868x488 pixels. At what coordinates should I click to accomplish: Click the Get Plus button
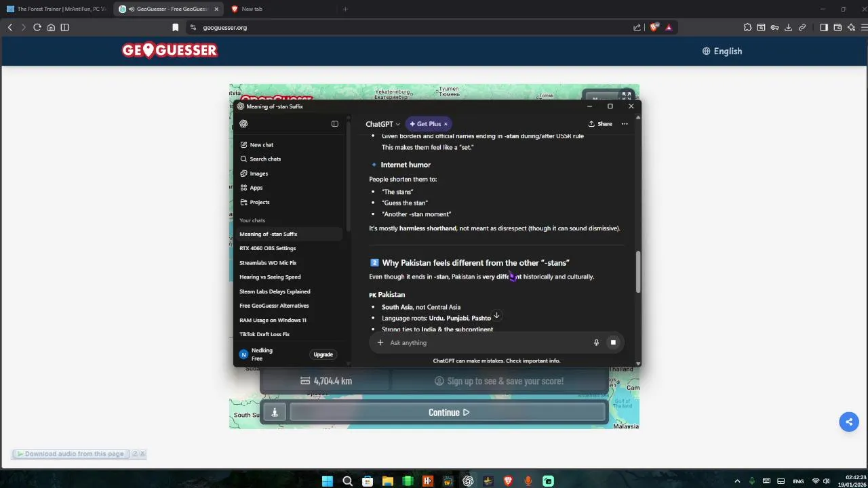pos(425,124)
